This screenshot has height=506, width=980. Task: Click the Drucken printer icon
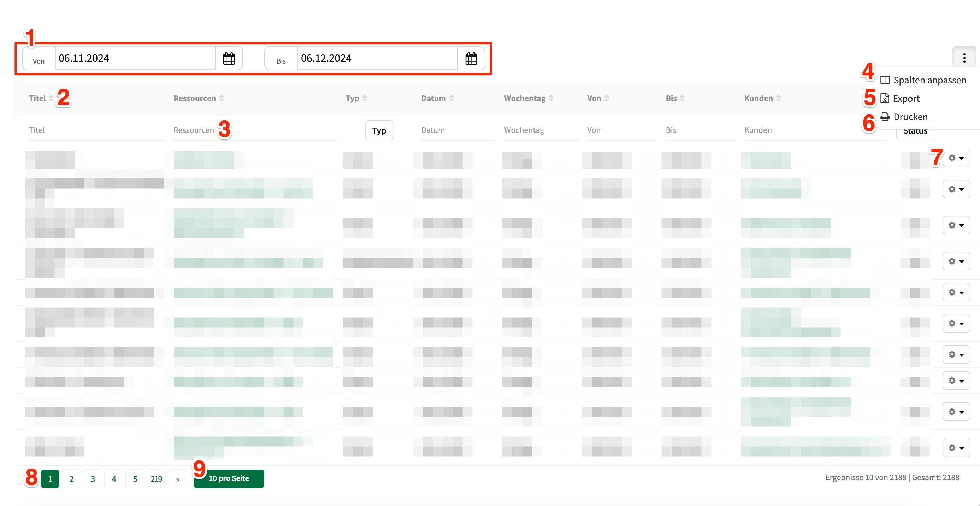[885, 117]
